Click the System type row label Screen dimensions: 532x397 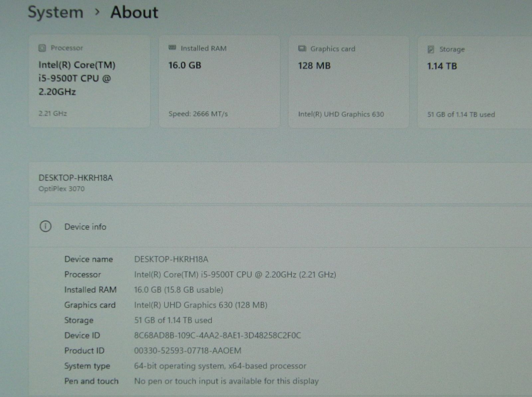[87, 366]
